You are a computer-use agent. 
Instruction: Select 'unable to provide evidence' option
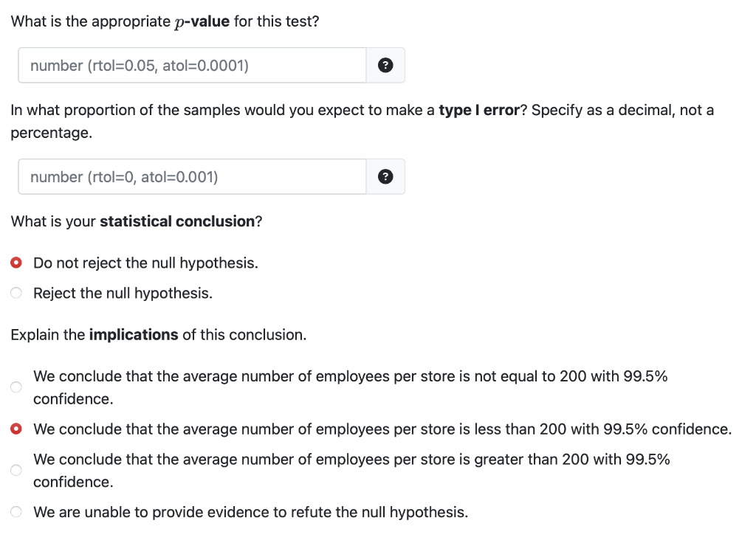pos(16,512)
